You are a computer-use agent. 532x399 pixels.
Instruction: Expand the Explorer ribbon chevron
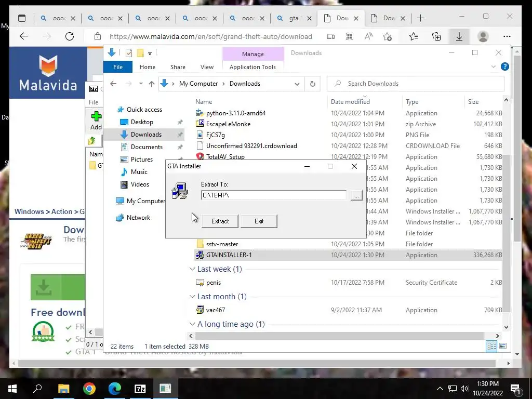coord(494,67)
